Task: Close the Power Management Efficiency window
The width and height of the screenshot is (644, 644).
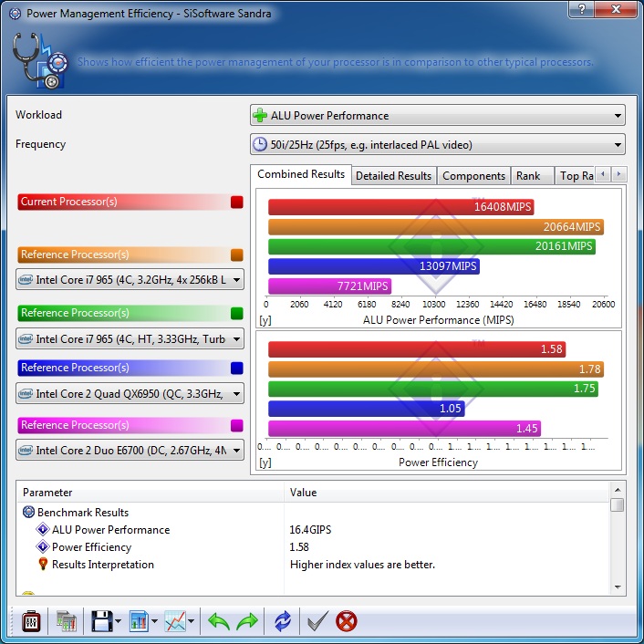Action: click(615, 9)
